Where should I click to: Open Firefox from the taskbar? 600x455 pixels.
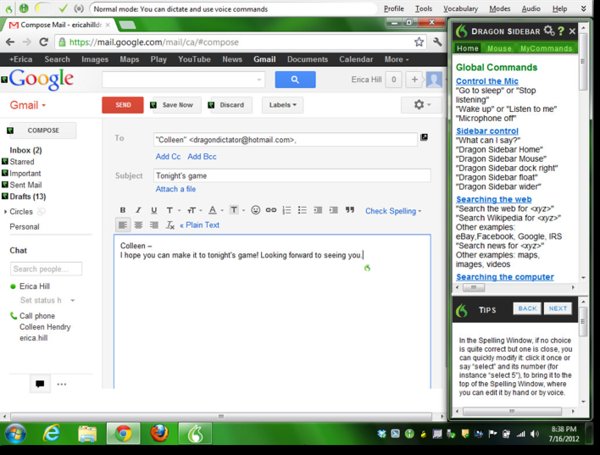click(159, 434)
